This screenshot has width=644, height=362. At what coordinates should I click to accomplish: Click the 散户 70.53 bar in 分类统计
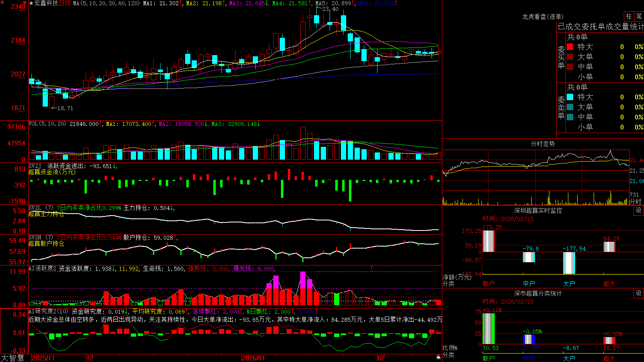489,329
